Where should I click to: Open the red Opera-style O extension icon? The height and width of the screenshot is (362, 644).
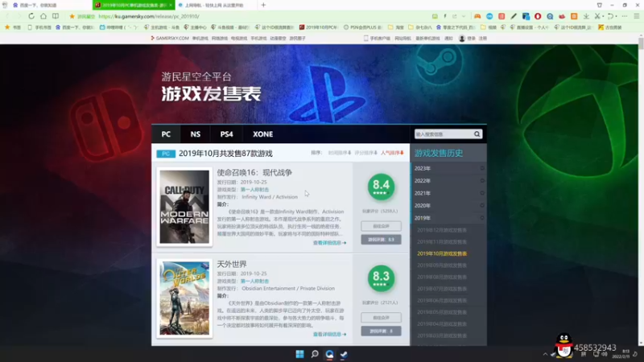point(538,16)
